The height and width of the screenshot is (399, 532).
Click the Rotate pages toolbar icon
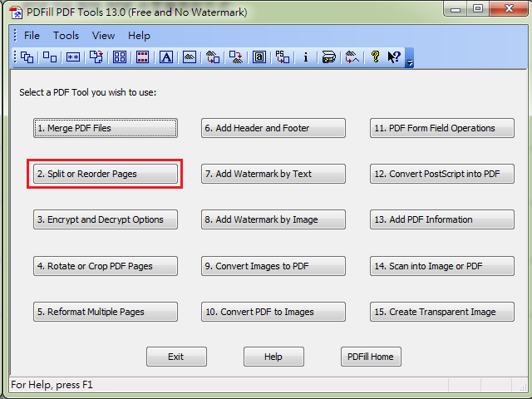coord(96,57)
